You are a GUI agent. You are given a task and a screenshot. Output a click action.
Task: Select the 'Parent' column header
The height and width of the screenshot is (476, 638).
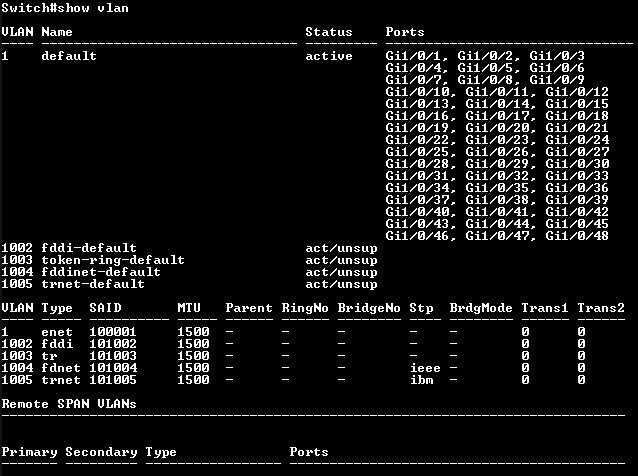249,308
